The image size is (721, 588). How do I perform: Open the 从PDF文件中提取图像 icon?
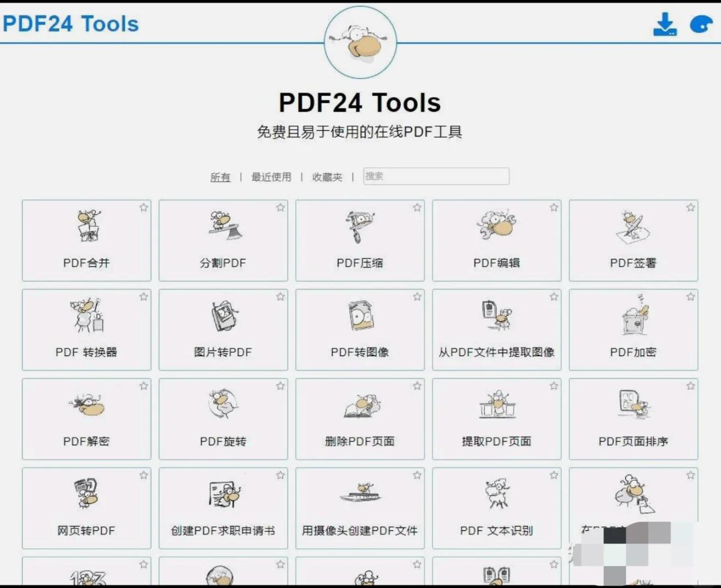click(x=497, y=315)
